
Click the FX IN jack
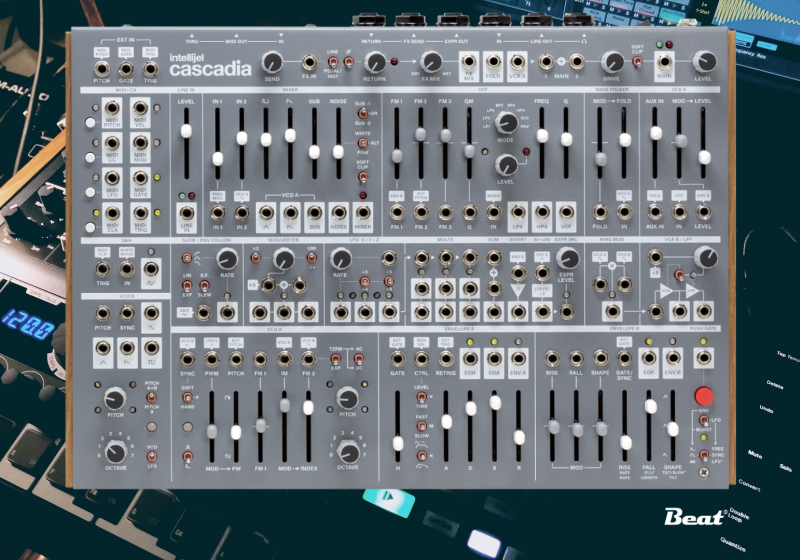(309, 63)
